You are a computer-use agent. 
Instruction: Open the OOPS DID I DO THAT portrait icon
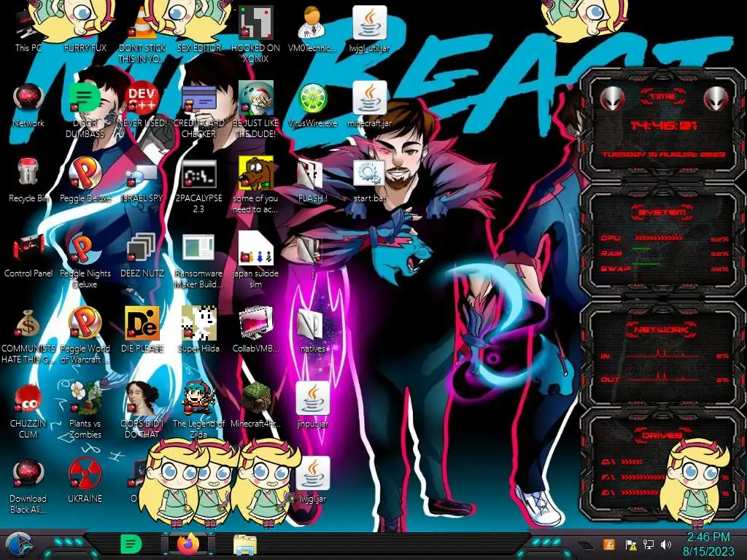pos(142,411)
